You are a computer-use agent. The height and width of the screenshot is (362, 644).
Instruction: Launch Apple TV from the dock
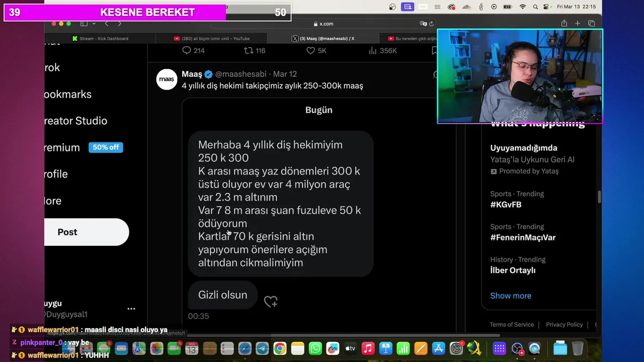pos(350,348)
